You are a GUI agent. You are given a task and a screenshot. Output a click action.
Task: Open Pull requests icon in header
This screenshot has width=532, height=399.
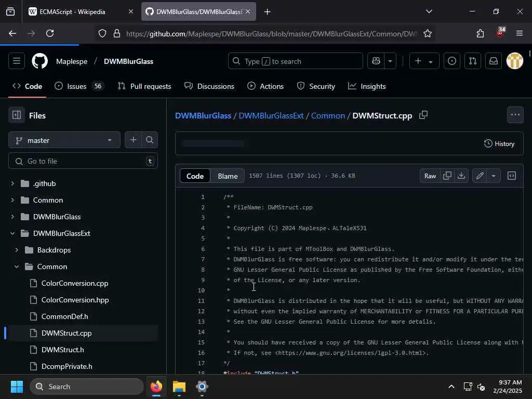(473, 61)
